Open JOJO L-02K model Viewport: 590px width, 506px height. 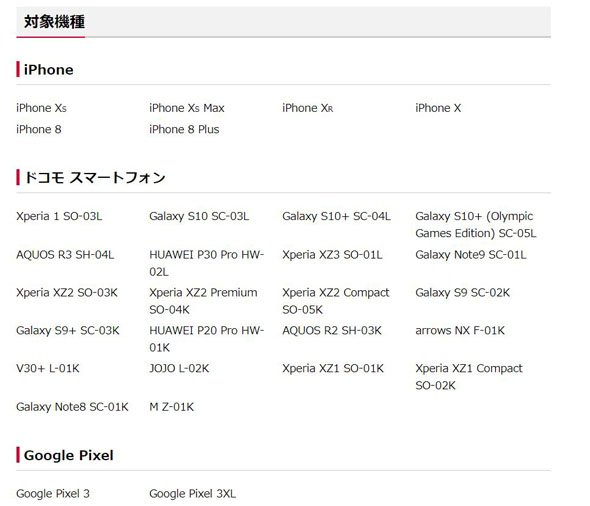pyautogui.click(x=179, y=368)
